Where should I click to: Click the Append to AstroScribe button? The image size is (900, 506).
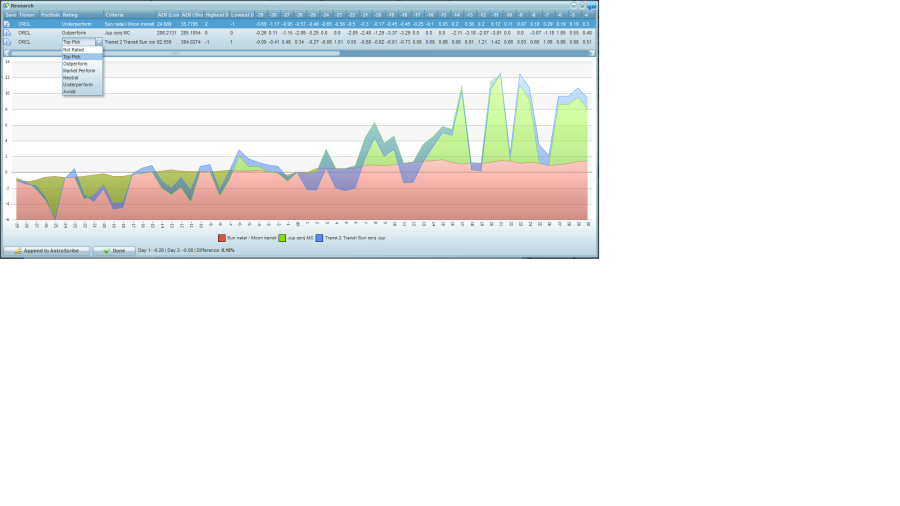click(x=47, y=251)
